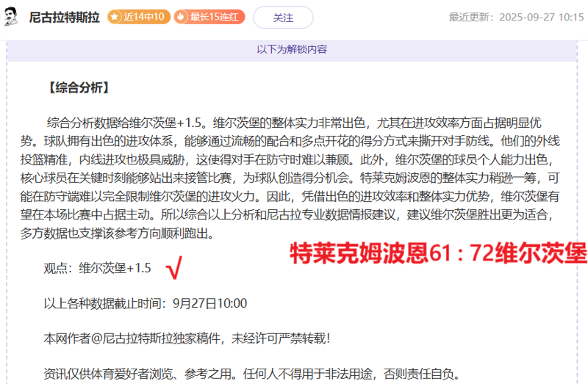Image resolution: width=588 pixels, height=384 pixels.
Task: Click the 以下为解锁内容 banner
Action: point(292,50)
